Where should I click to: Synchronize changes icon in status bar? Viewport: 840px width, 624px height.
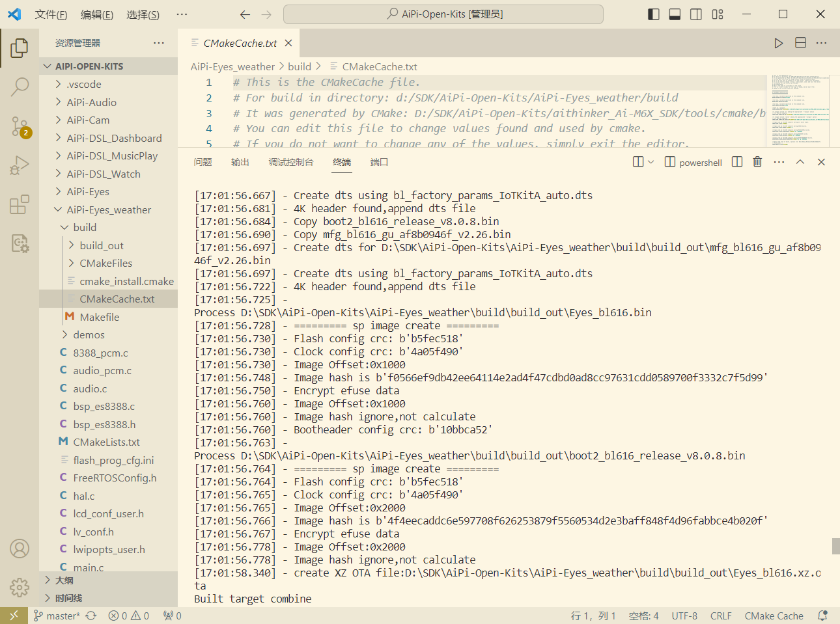click(91, 616)
